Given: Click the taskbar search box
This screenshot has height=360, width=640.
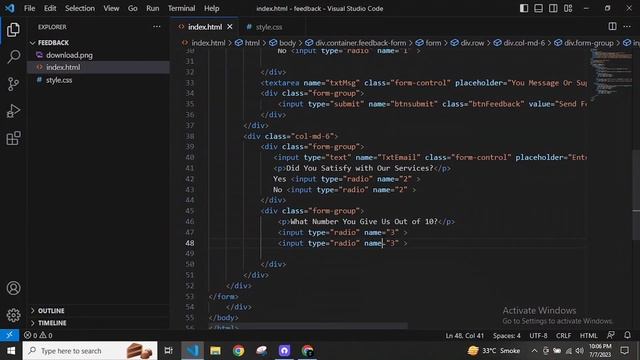Looking at the screenshot, I should [90, 351].
